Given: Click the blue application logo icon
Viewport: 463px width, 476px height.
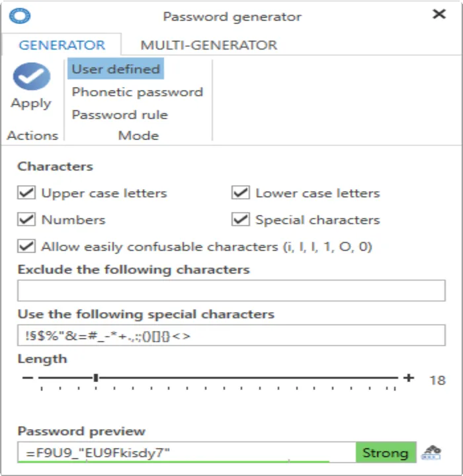Looking at the screenshot, I should click(20, 16).
